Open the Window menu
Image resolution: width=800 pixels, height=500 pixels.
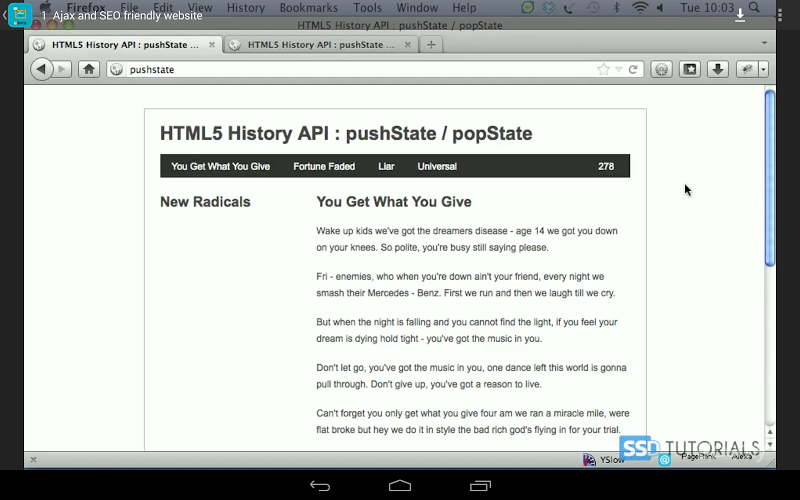pyautogui.click(x=417, y=8)
